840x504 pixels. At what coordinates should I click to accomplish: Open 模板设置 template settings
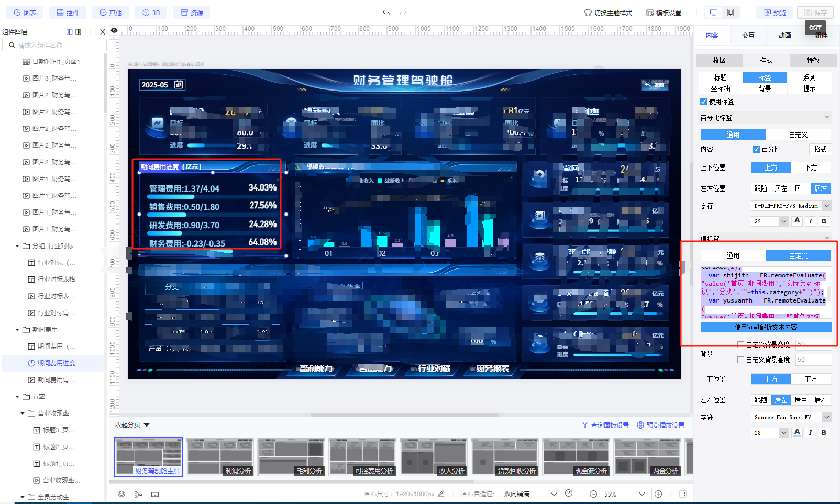coord(664,13)
